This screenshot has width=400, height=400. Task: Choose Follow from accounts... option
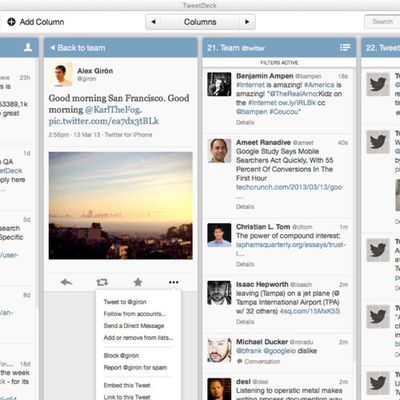click(x=135, y=314)
